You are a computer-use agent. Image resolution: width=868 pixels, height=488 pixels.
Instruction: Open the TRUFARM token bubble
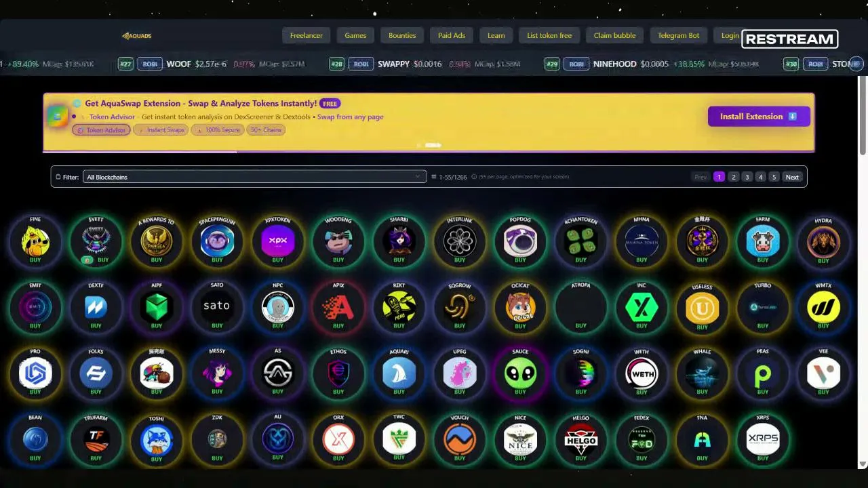coord(96,439)
